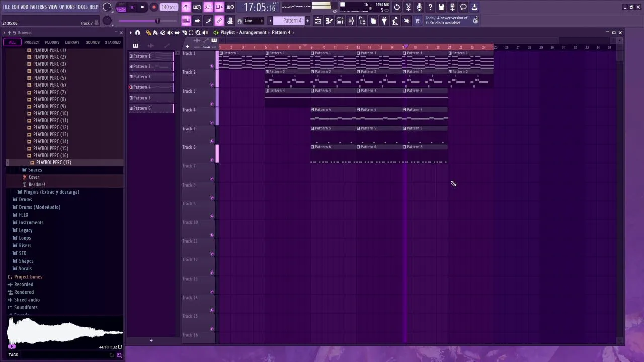Click the undo history circular arrow icon
The image size is (644, 362).
click(x=397, y=7)
